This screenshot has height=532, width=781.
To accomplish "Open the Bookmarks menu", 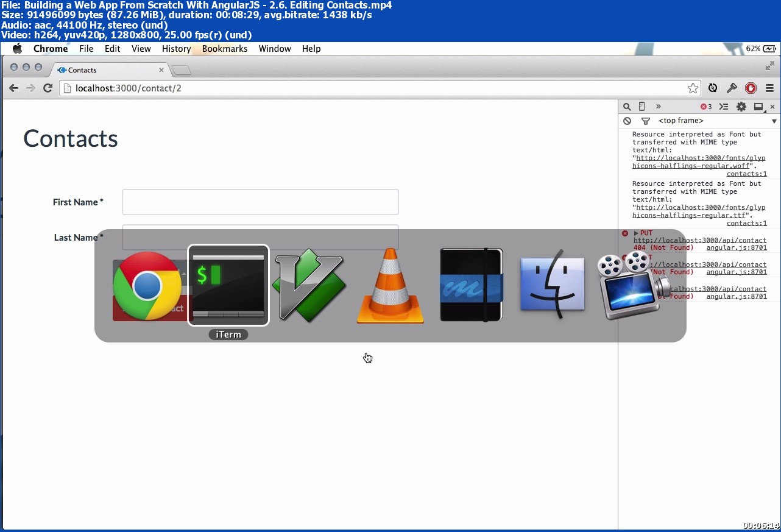I will point(224,49).
